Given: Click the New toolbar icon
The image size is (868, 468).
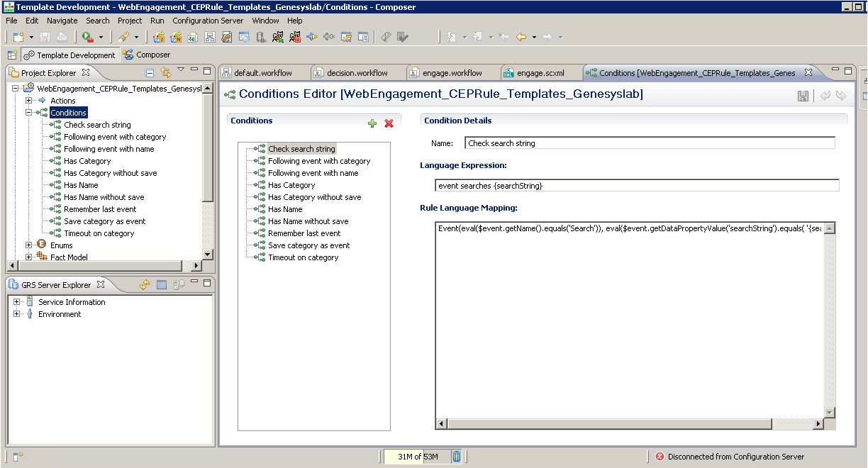Looking at the screenshot, I should 18,37.
